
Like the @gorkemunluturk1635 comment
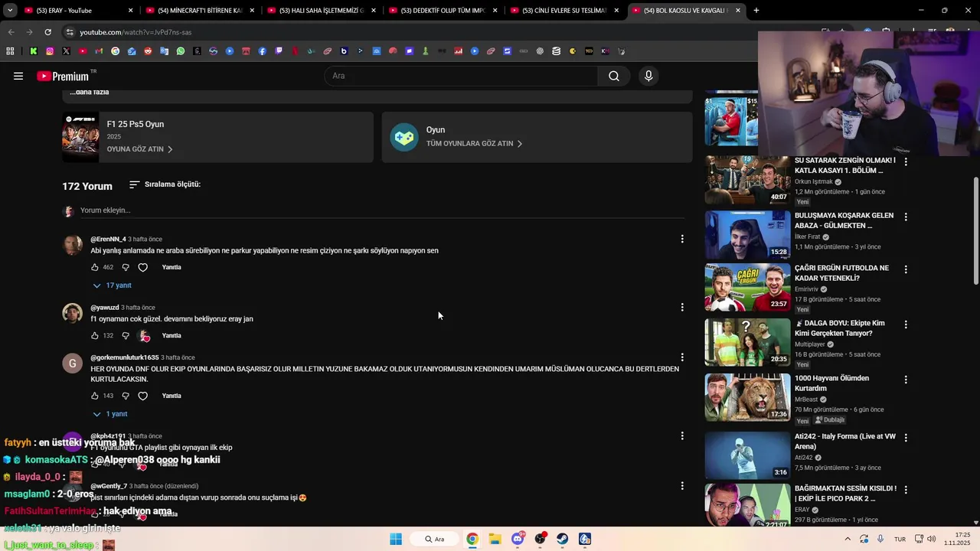(95, 396)
